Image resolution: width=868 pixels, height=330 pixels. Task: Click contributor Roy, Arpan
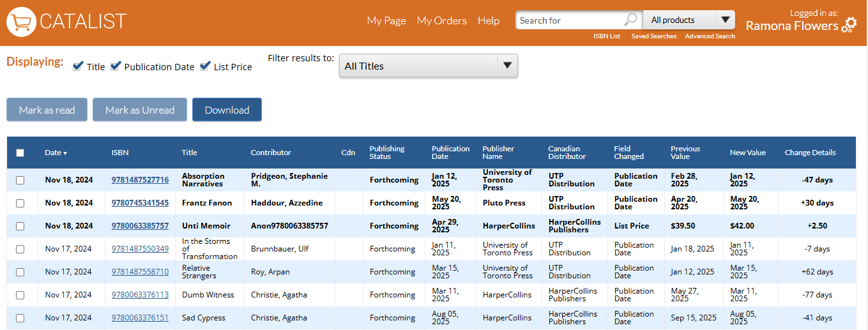270,272
